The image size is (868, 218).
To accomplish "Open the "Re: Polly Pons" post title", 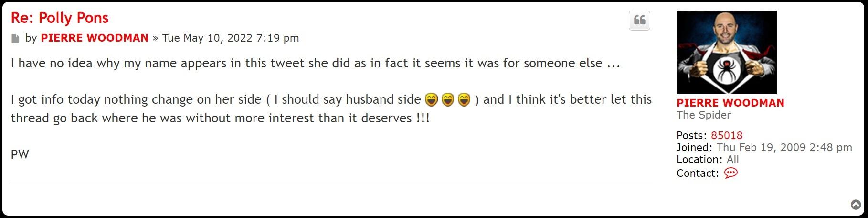I will (60, 18).
